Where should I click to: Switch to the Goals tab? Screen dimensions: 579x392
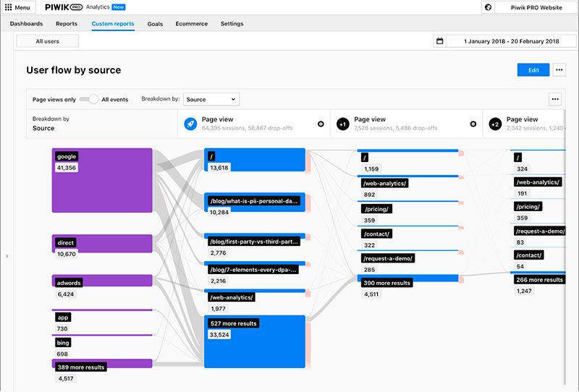pyautogui.click(x=155, y=24)
